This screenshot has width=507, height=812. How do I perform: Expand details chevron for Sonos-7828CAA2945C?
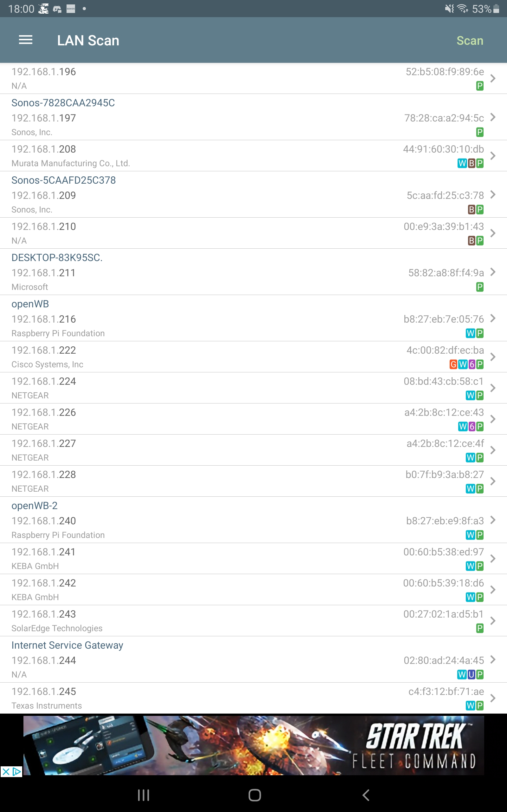click(x=492, y=117)
